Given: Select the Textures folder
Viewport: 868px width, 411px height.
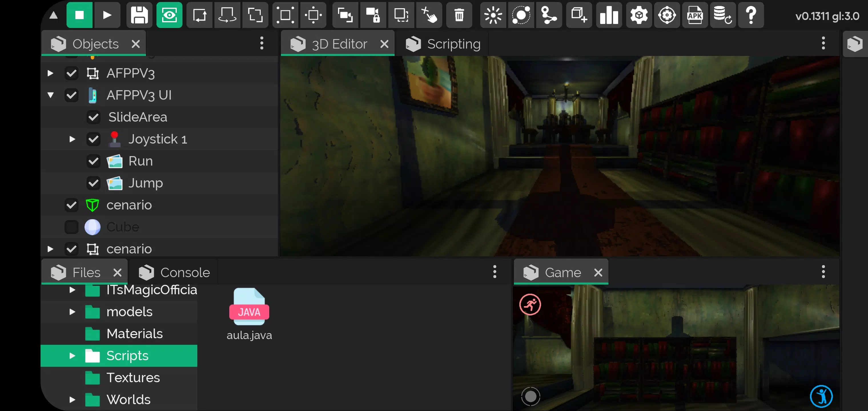Looking at the screenshot, I should point(133,377).
